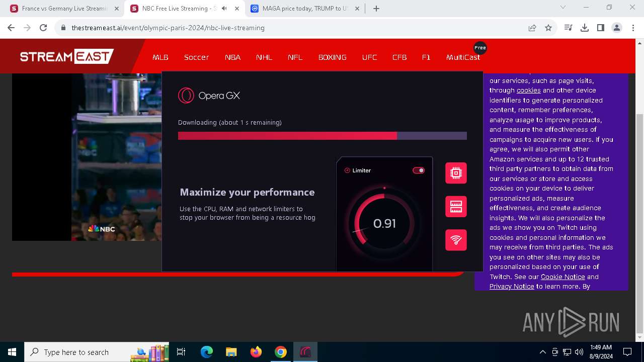Go back to previous page
This screenshot has height=362, width=644.
11,28
